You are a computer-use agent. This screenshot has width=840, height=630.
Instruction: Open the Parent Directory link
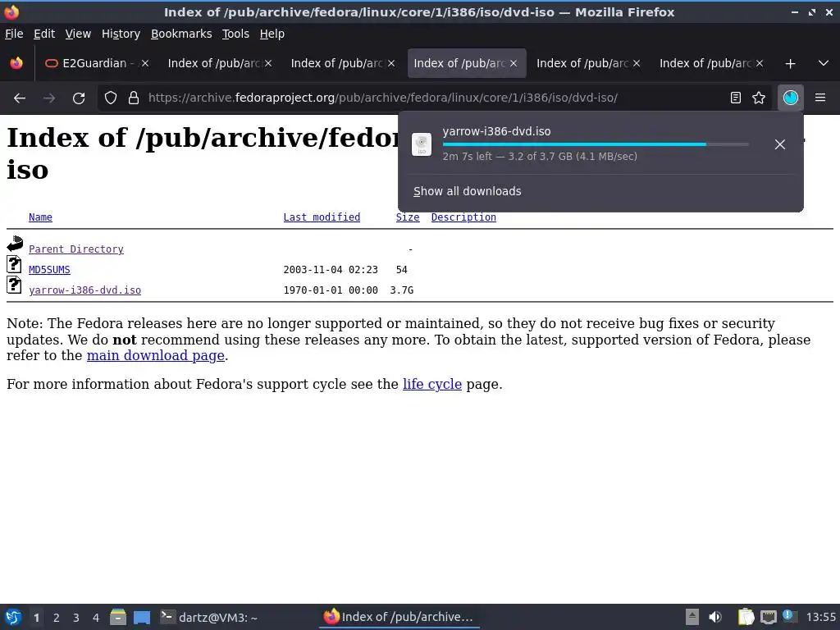click(76, 249)
